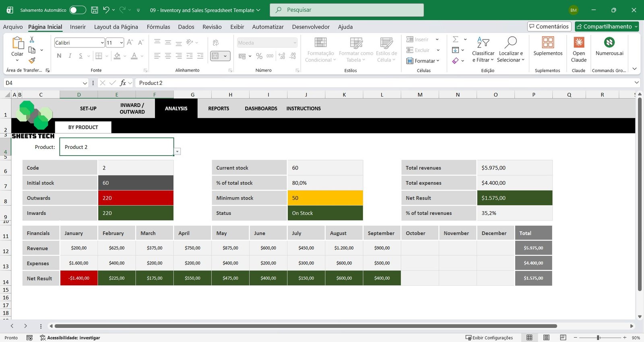This screenshot has width=644, height=342.
Task: Switch to the Inserir ribbon tab
Action: coord(78,27)
